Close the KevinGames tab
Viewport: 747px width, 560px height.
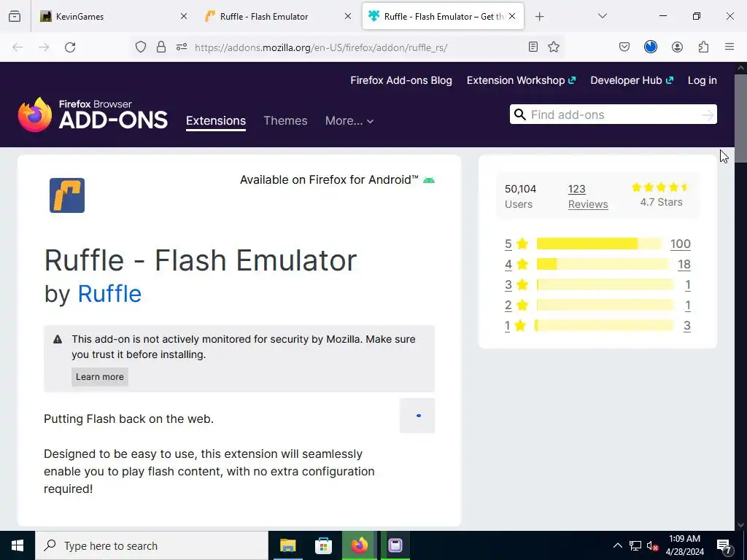pos(183,16)
